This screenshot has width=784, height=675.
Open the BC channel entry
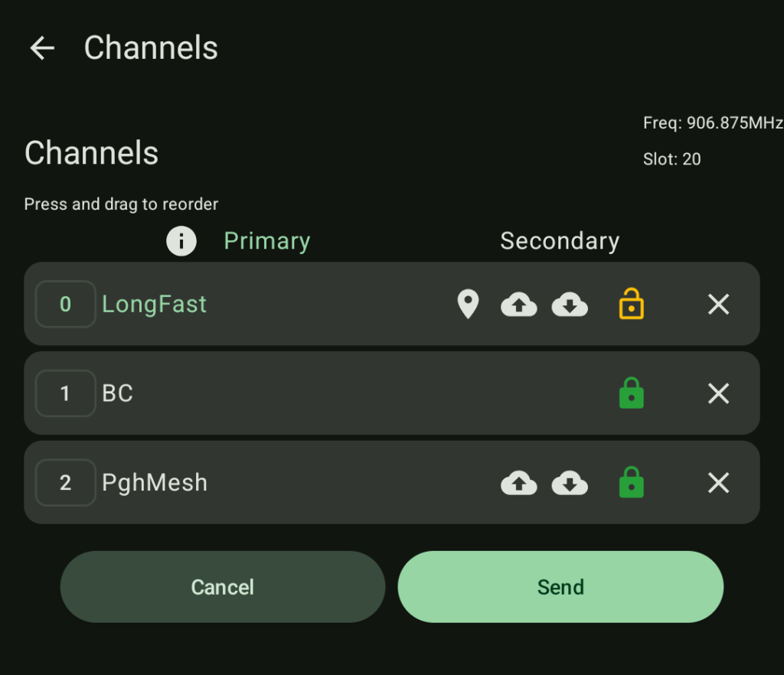[118, 393]
